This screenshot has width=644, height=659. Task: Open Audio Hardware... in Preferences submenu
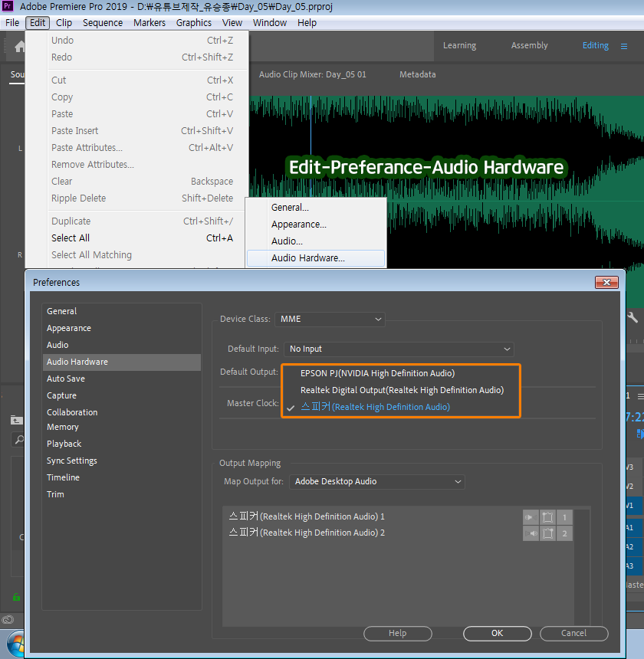(316, 258)
